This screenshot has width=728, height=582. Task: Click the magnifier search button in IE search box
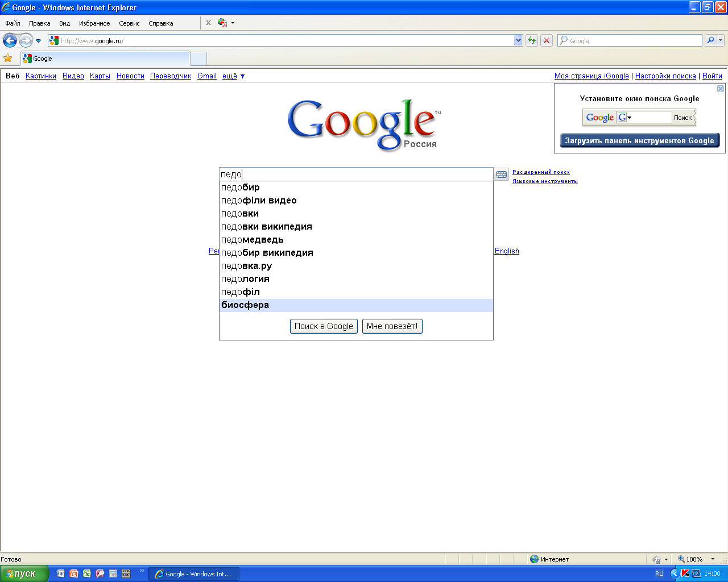tap(710, 40)
